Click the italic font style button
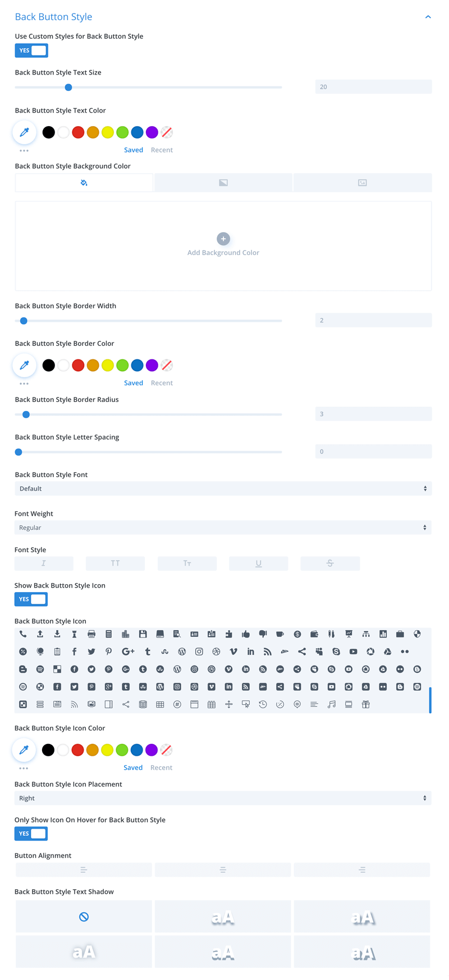Viewport: 449px width, 980px height. coord(44,563)
